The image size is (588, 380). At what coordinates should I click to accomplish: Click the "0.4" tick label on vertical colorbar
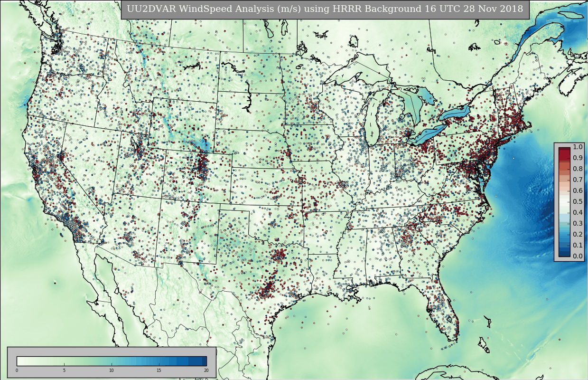(578, 212)
